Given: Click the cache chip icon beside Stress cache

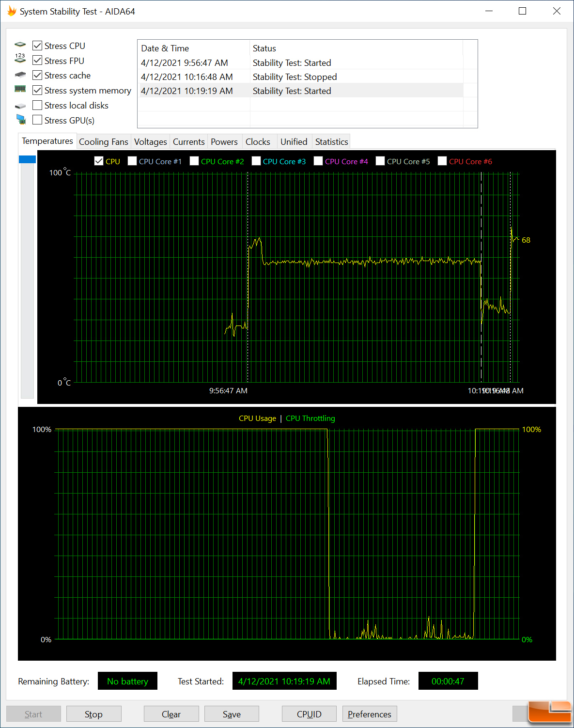Looking at the screenshot, I should 20,75.
